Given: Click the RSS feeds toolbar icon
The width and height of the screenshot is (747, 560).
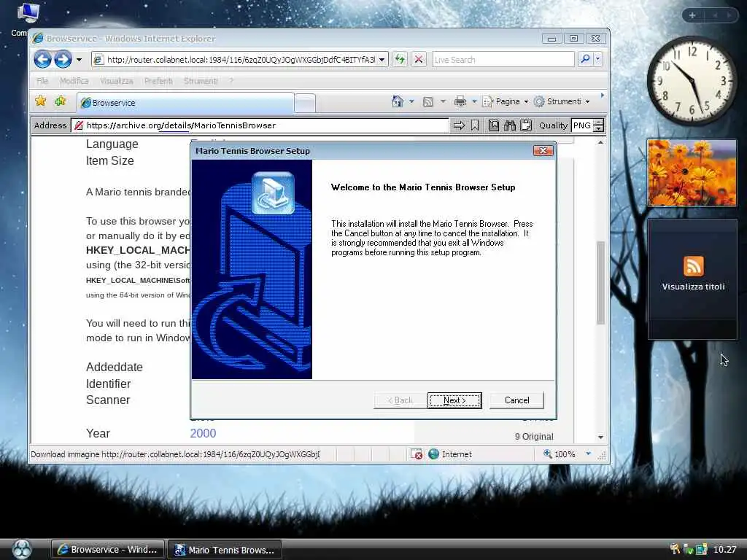Looking at the screenshot, I should (428, 101).
